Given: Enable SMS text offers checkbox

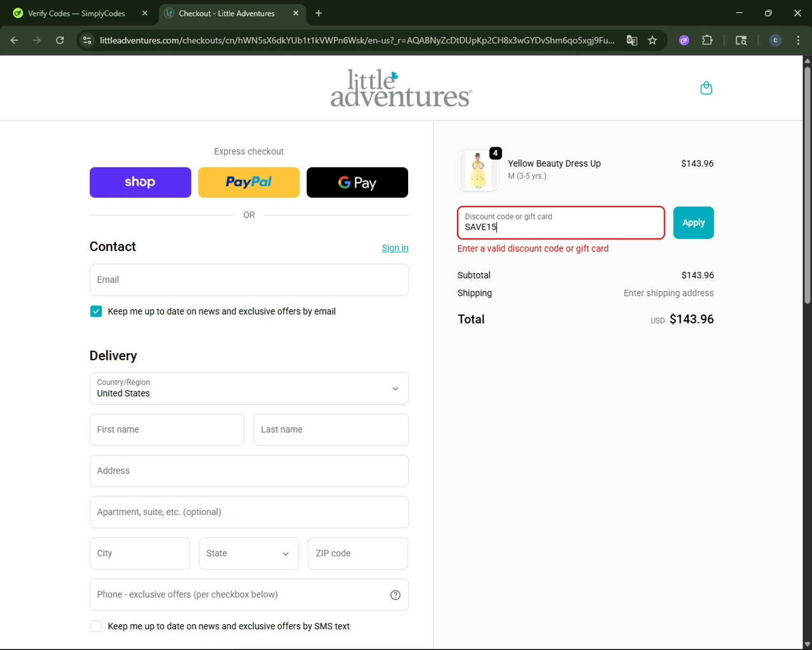Looking at the screenshot, I should click(96, 626).
